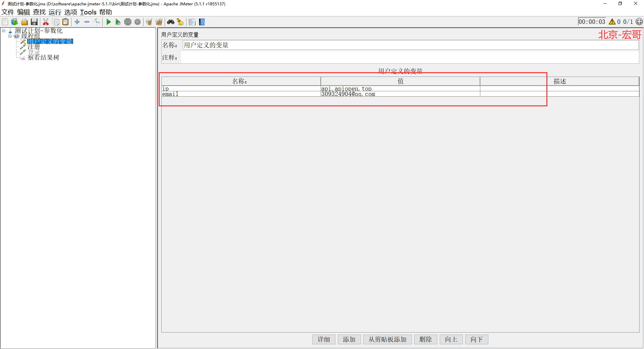
Task: Select the disabled 登录 sampler in tree
Action: (x=34, y=52)
